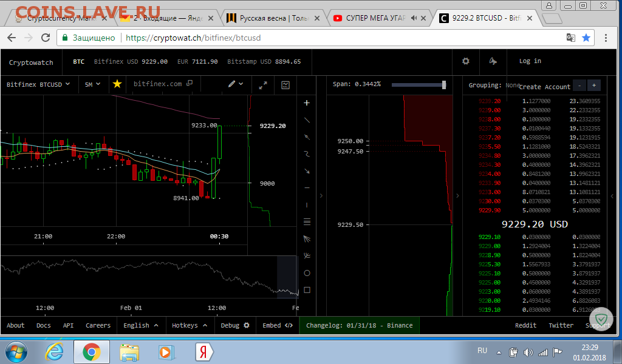Open volume control in system tray
The height and width of the screenshot is (364, 622).
(528, 352)
